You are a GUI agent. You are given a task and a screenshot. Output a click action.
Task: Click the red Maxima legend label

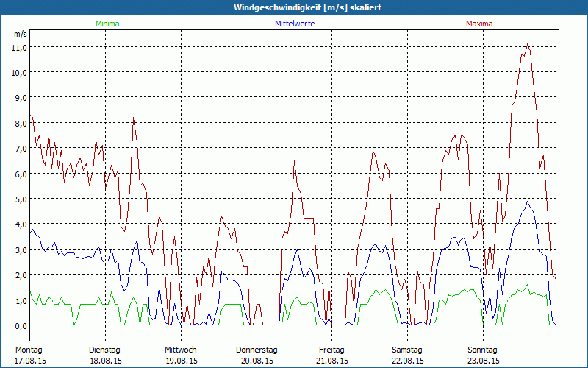(479, 24)
